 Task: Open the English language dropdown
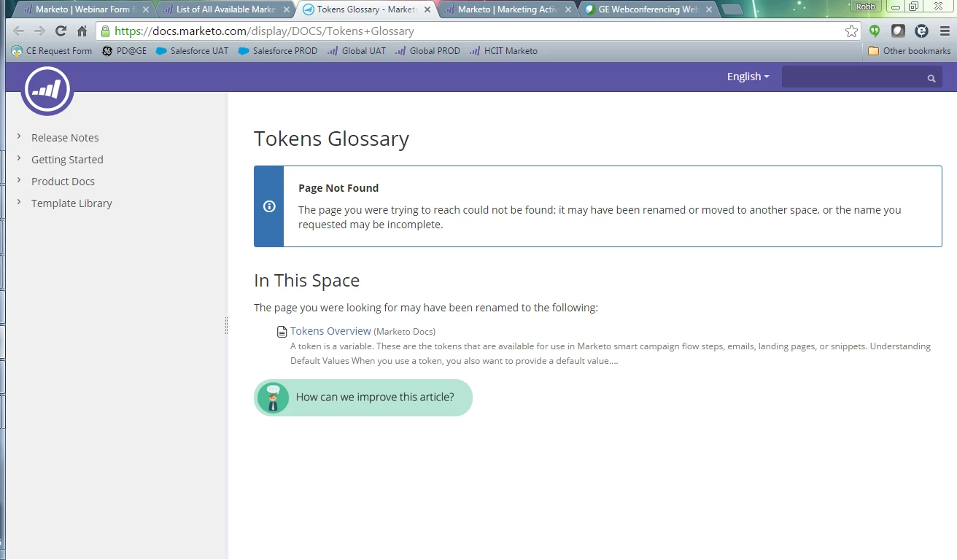click(748, 77)
